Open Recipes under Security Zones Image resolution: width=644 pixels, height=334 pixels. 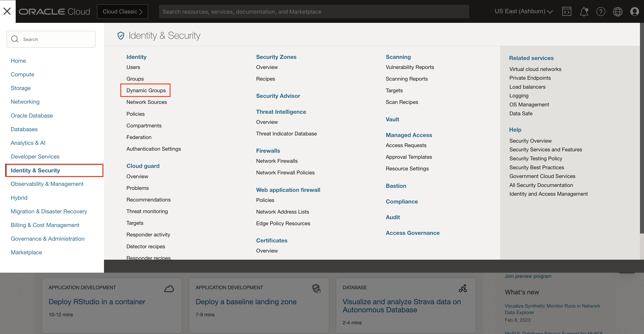tap(266, 79)
